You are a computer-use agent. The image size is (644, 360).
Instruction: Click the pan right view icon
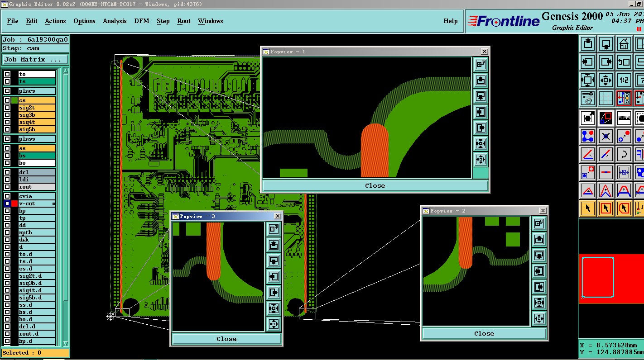[x=606, y=62]
